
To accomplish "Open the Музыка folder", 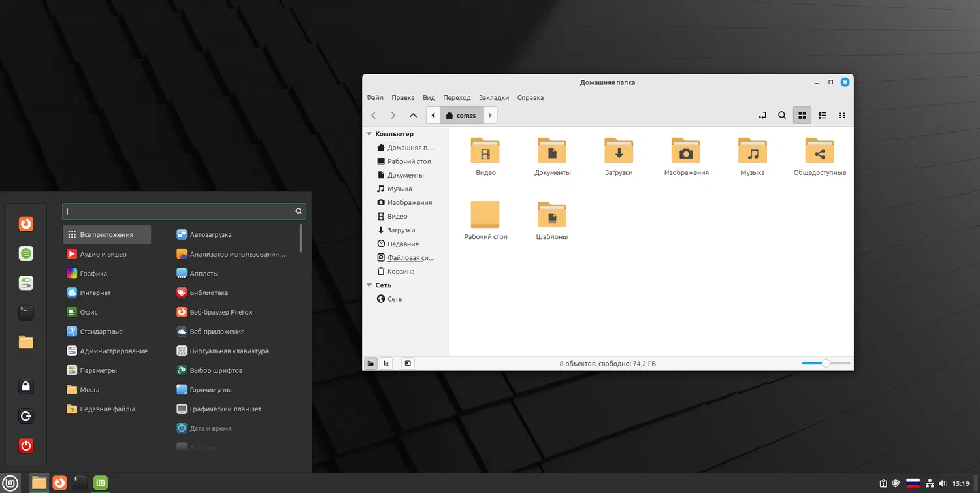I will point(752,151).
